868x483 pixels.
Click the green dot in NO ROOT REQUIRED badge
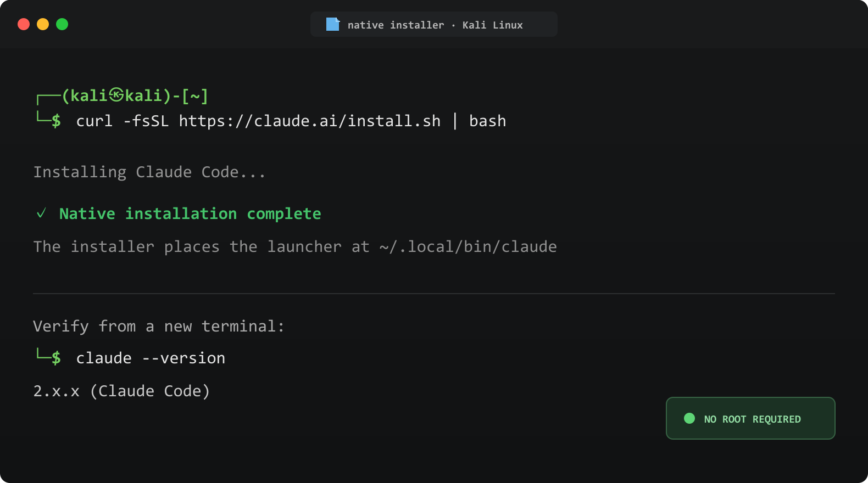(689, 418)
